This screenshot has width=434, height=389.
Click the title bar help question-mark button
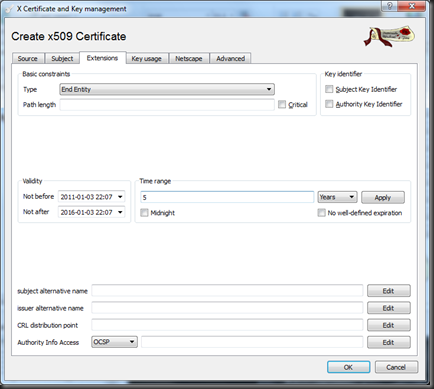(x=390, y=6)
